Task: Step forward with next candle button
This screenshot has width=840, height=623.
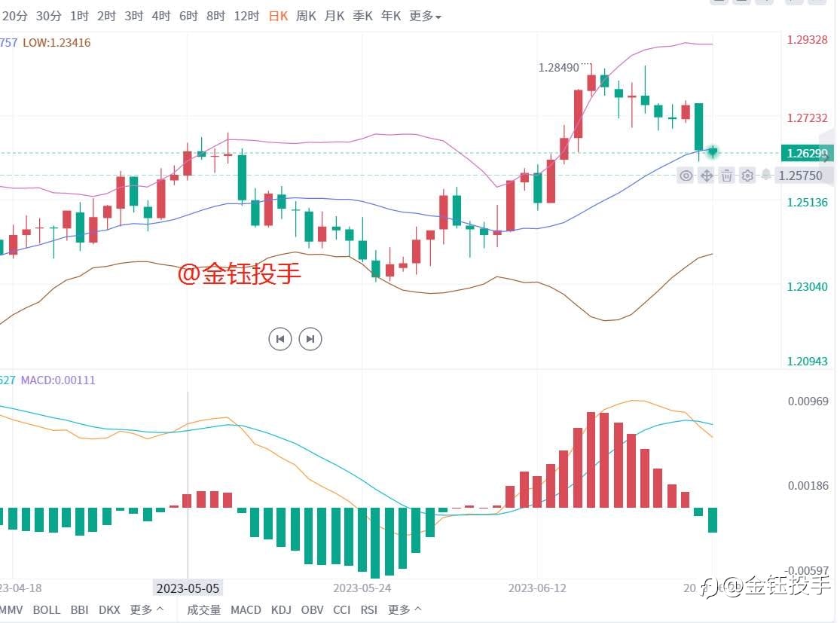Action: click(310, 338)
